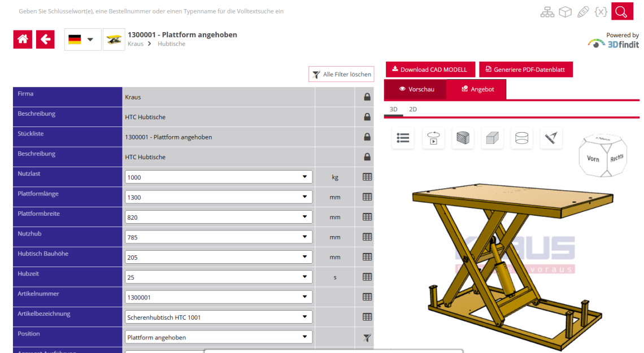Open the Nutzlast dropdown showing 1000

point(219,177)
